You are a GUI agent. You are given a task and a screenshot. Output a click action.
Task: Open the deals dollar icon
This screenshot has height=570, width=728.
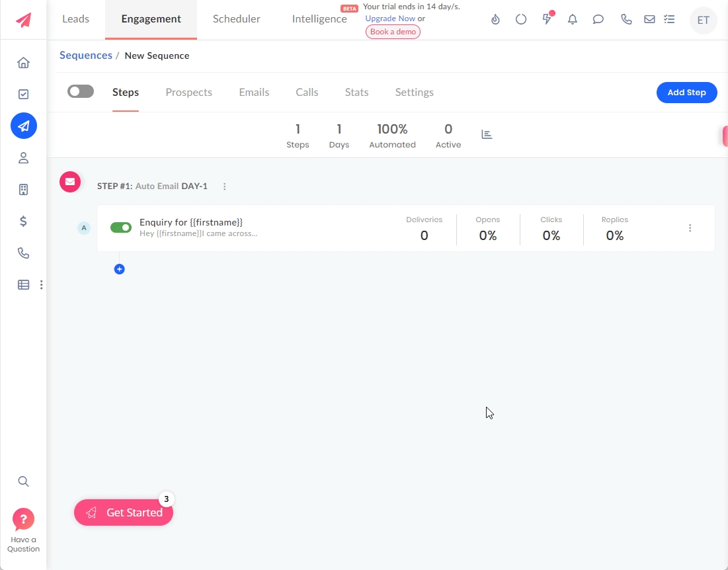click(x=23, y=222)
